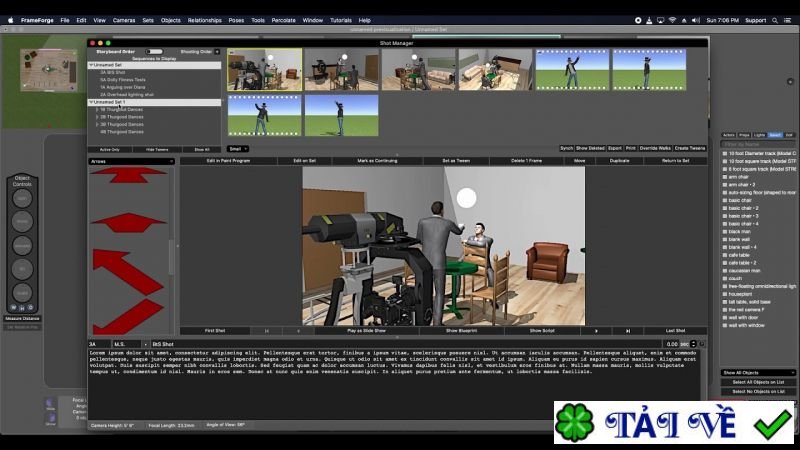
Task: Collapse the Unnamed Set 1 sequence group
Action: [91, 103]
